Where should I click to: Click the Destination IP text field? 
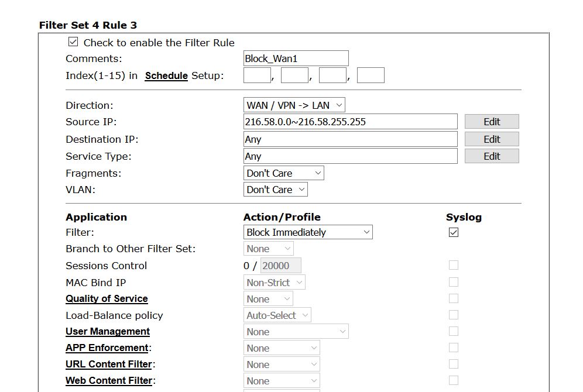[350, 139]
